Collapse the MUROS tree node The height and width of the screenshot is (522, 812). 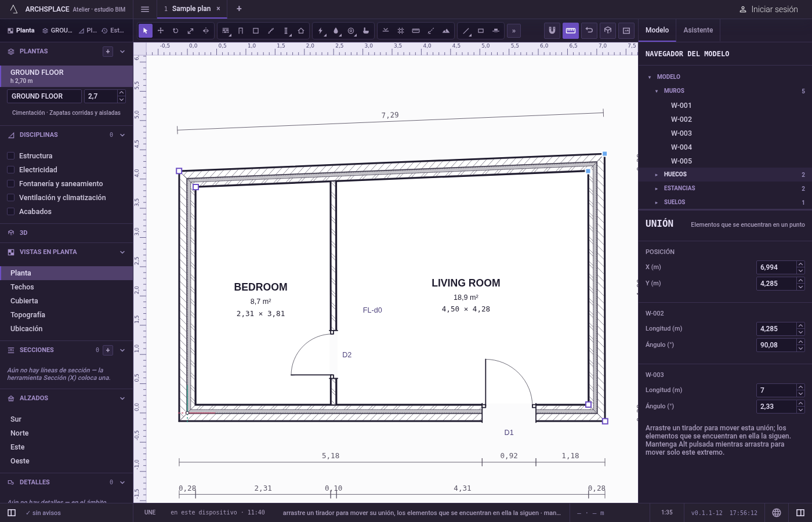click(x=657, y=91)
